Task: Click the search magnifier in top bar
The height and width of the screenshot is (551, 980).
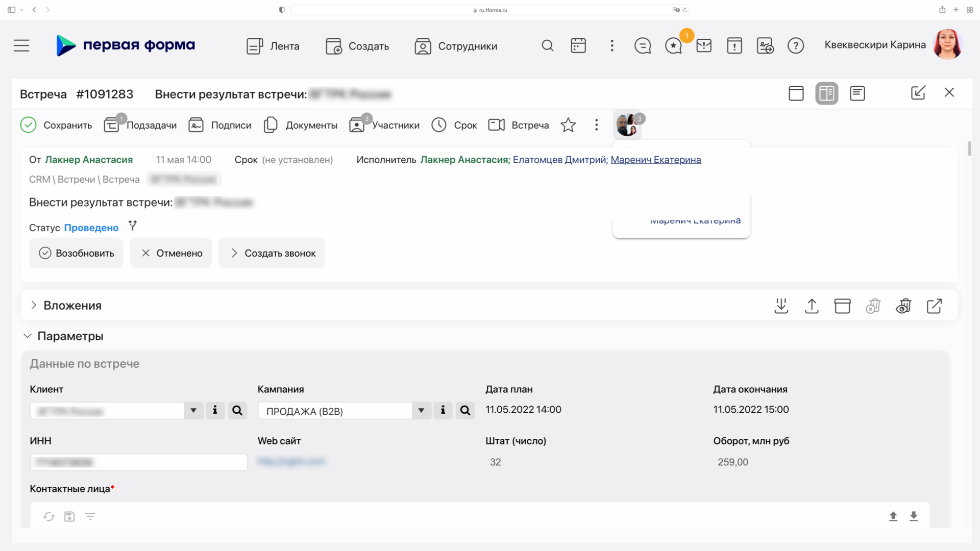Action: tap(547, 46)
